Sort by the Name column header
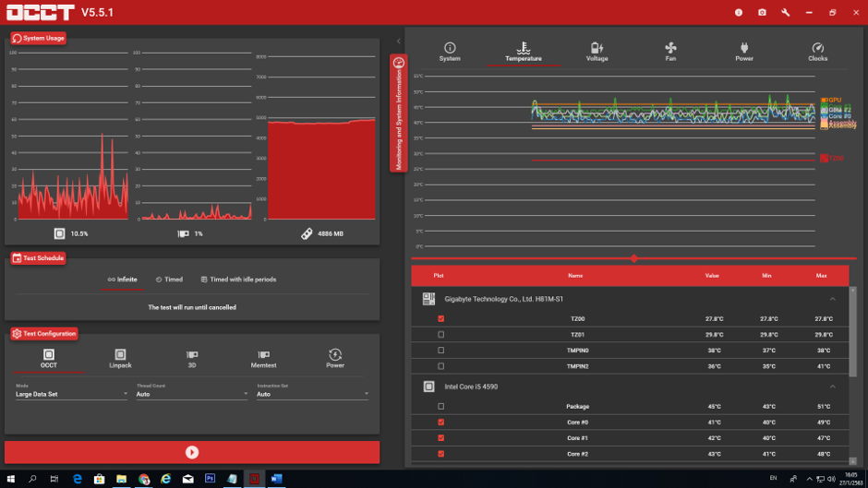The image size is (868, 488). click(575, 276)
